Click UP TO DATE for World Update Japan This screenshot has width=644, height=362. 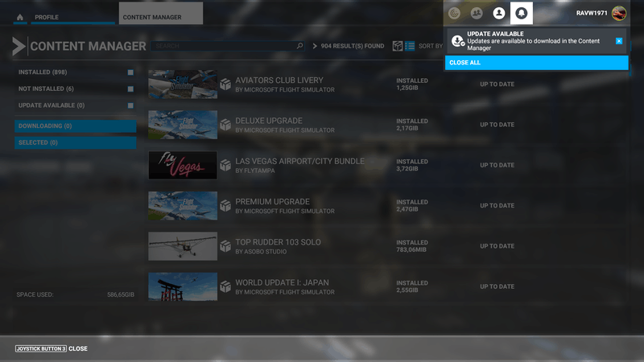[x=497, y=286]
